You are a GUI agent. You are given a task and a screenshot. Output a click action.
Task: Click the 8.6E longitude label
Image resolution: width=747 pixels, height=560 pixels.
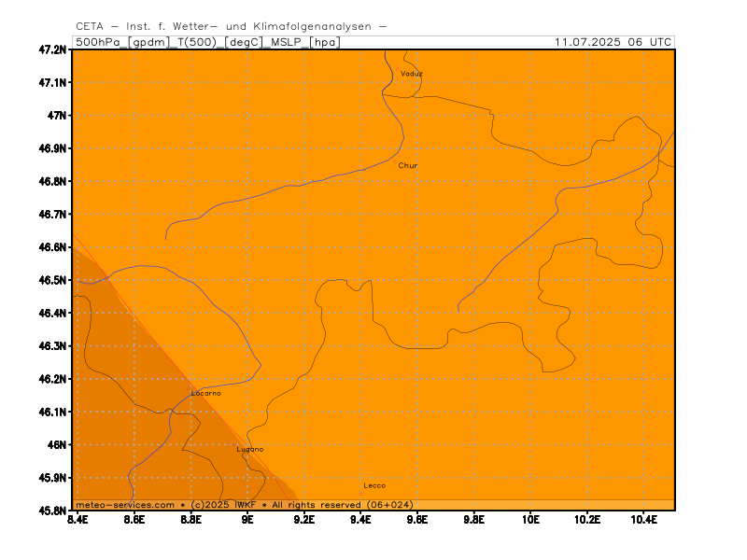click(134, 520)
